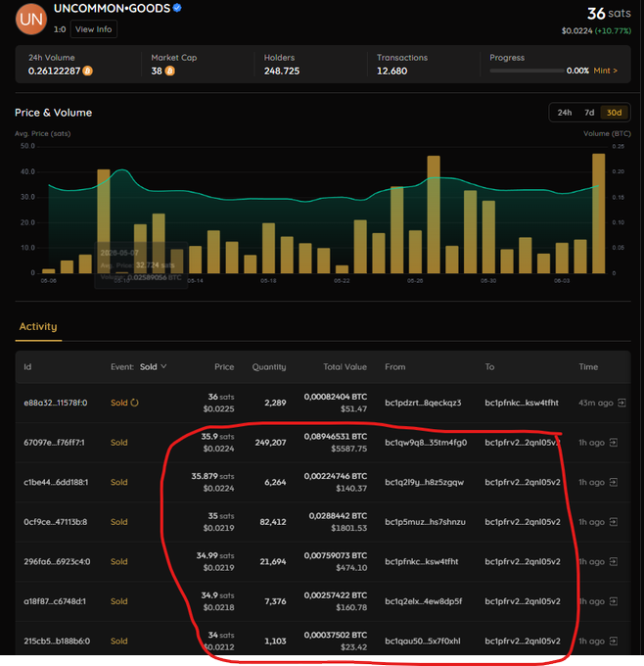
Task: Open the Activity tab
Action: (38, 326)
